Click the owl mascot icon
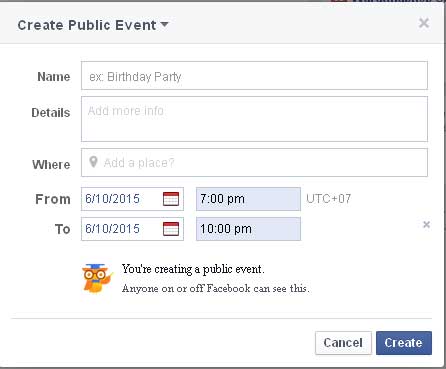This screenshot has height=369, width=446. coord(97,278)
